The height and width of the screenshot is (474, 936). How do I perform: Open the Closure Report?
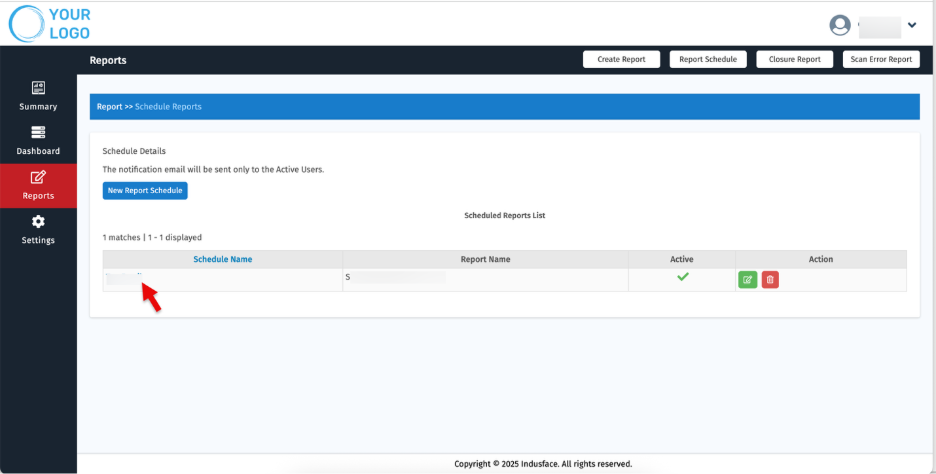[795, 59]
